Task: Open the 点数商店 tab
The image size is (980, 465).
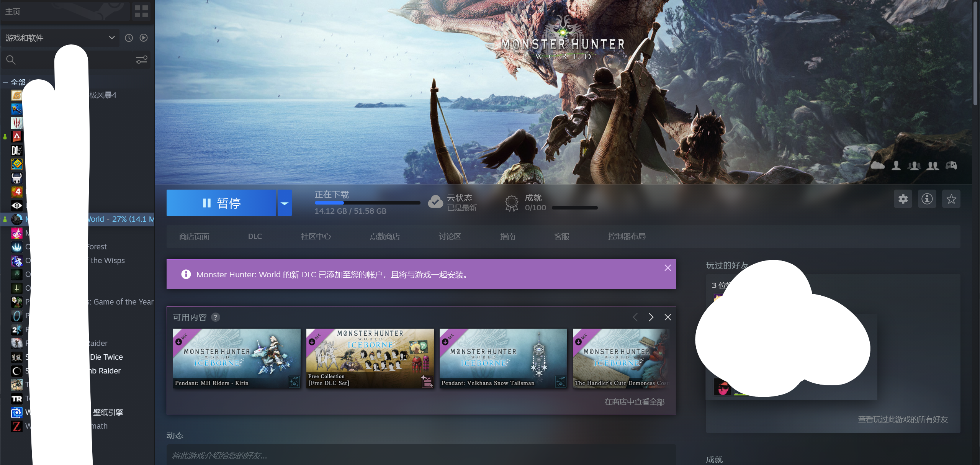Action: [385, 236]
